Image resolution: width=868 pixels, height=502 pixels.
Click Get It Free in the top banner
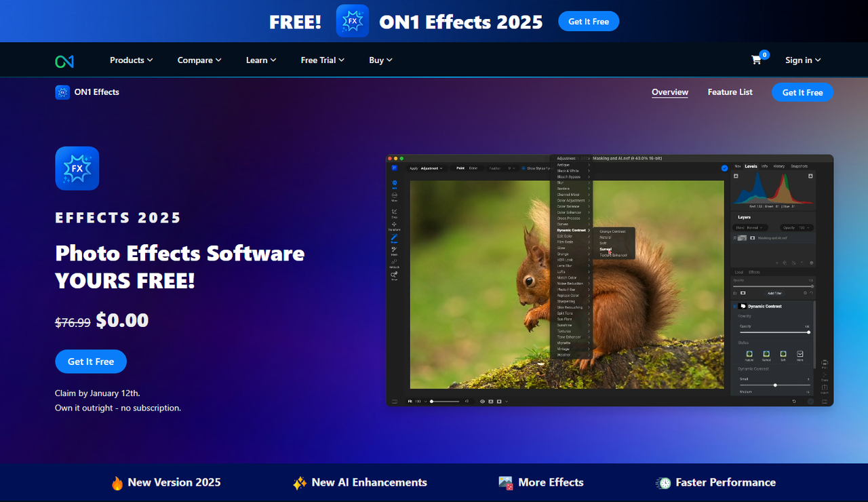(589, 22)
